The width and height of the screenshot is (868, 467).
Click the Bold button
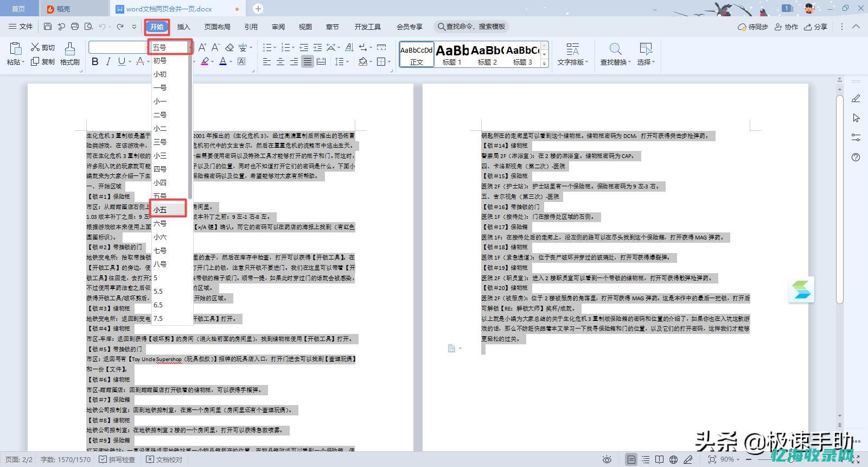coord(95,62)
